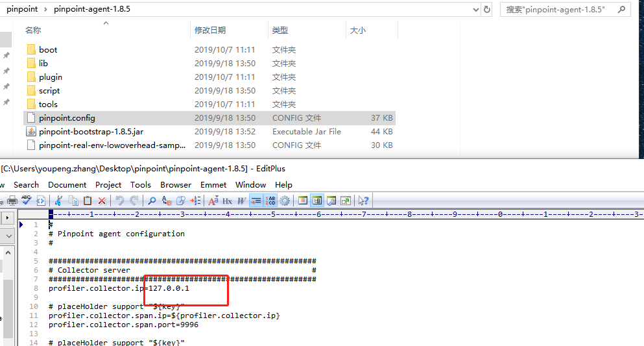Viewport: 644px width, 346px height.
Task: Click pinpoint-agent-1.8.5 breadcrumb segment
Action: [92, 9]
